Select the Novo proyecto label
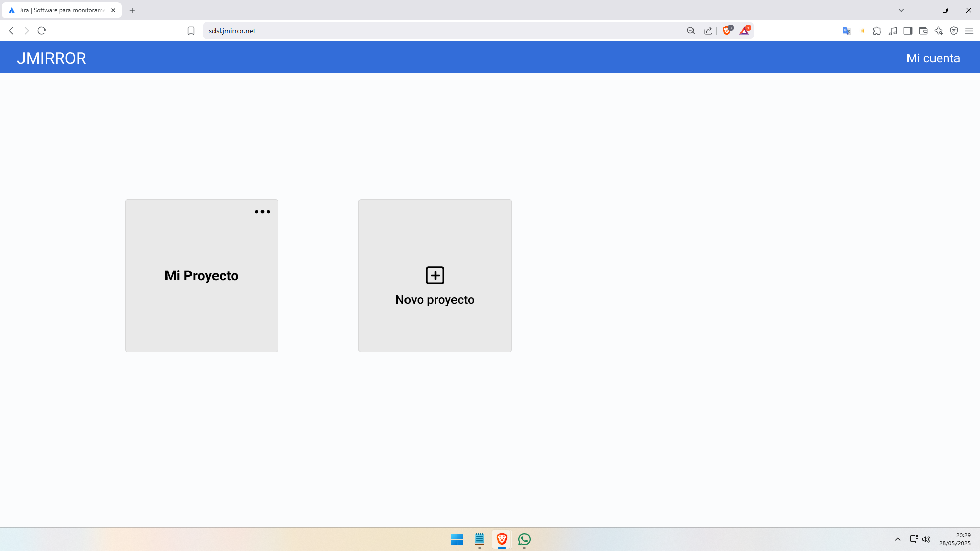The width and height of the screenshot is (980, 551). (x=435, y=300)
